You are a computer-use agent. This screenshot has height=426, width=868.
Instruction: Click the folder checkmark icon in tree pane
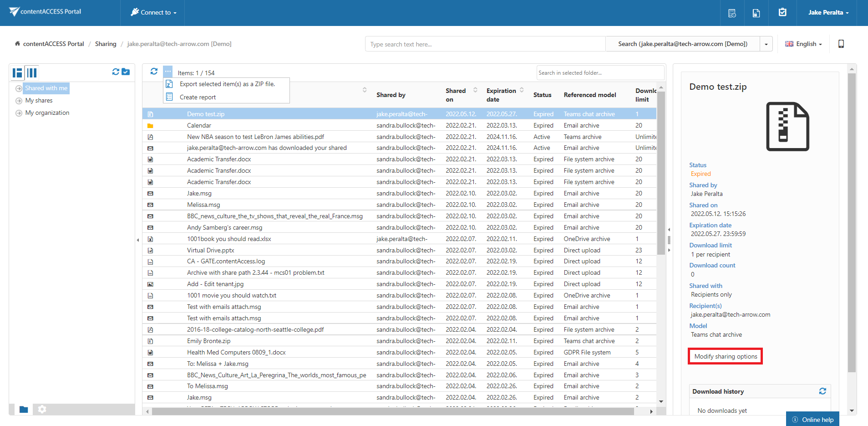coord(126,72)
